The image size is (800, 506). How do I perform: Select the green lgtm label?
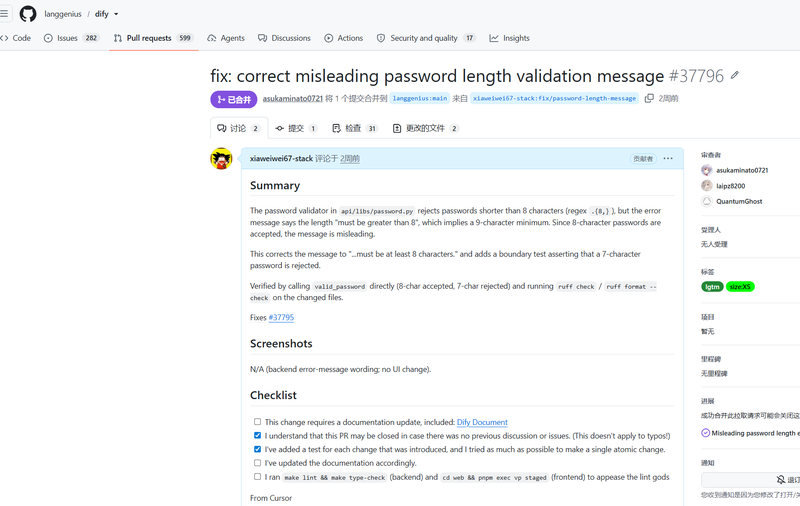click(712, 287)
